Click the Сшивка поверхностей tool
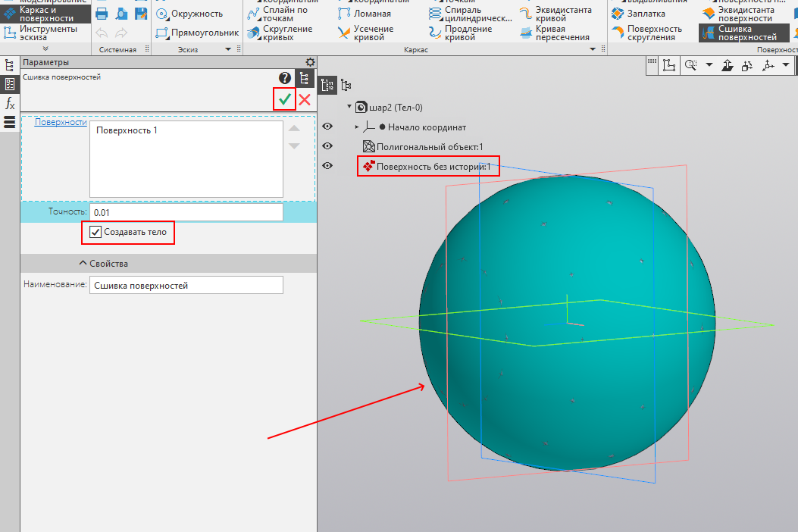Image resolution: width=798 pixels, height=532 pixels. point(744,33)
